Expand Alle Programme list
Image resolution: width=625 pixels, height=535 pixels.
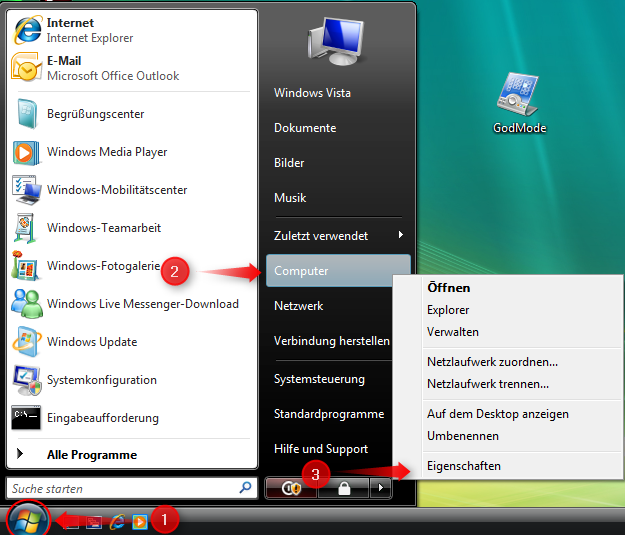132,454
